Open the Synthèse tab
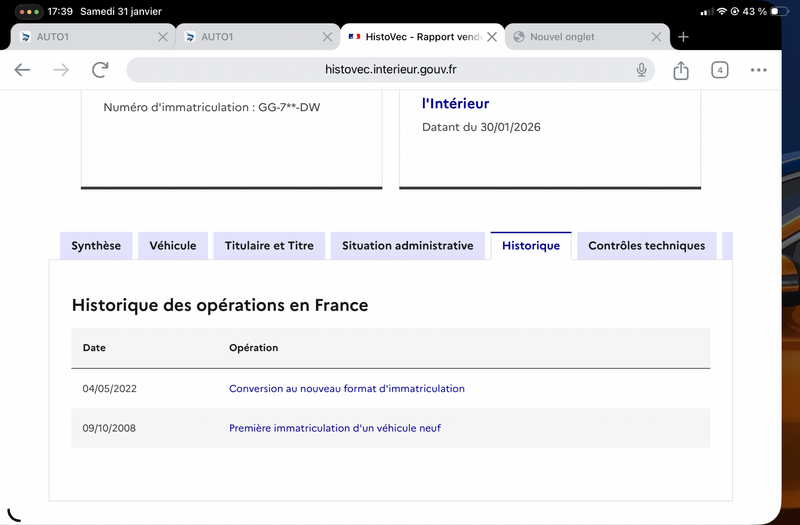 click(x=96, y=246)
